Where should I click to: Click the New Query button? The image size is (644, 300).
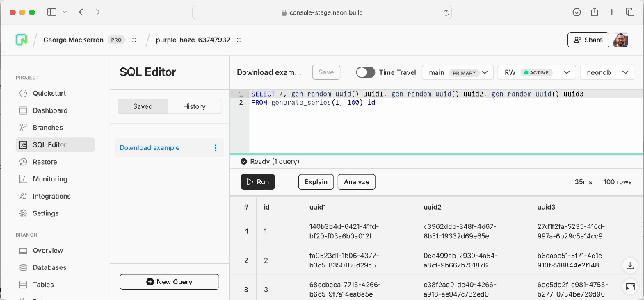[x=169, y=281]
